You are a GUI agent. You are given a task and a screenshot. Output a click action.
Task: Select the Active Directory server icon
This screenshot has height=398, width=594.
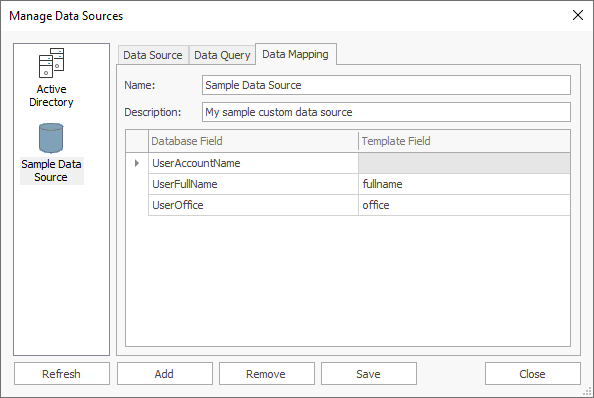coord(52,63)
